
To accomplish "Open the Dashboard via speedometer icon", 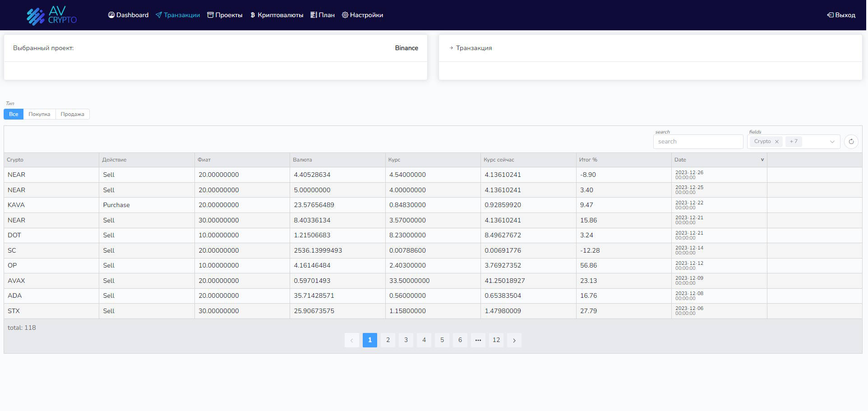I will (x=111, y=15).
